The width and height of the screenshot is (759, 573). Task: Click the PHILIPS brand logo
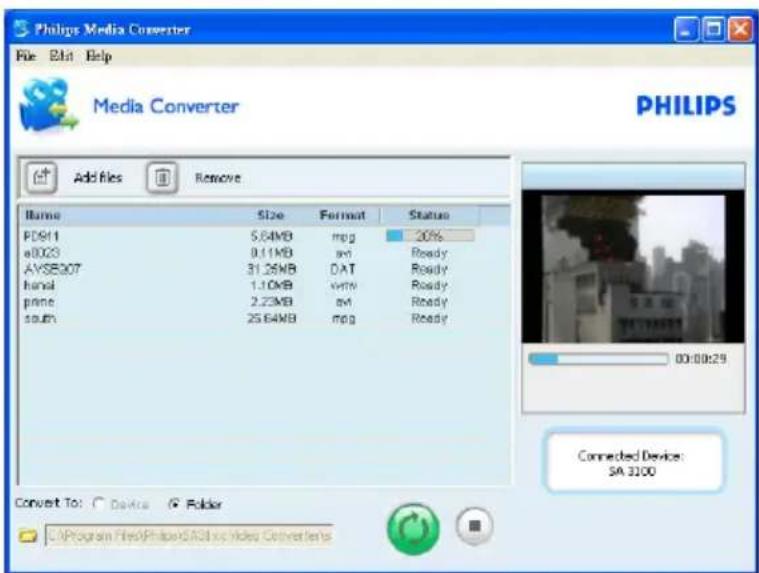coord(686,106)
